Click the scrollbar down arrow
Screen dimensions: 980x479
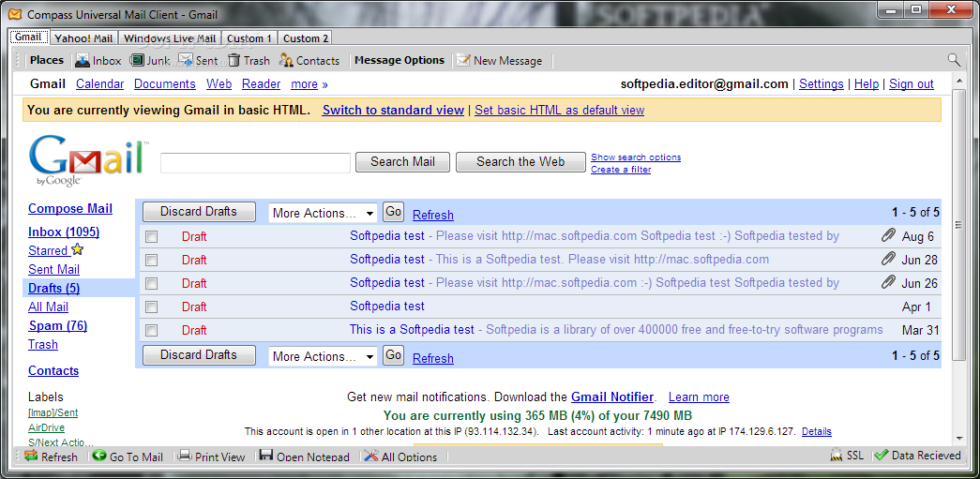pos(958,439)
